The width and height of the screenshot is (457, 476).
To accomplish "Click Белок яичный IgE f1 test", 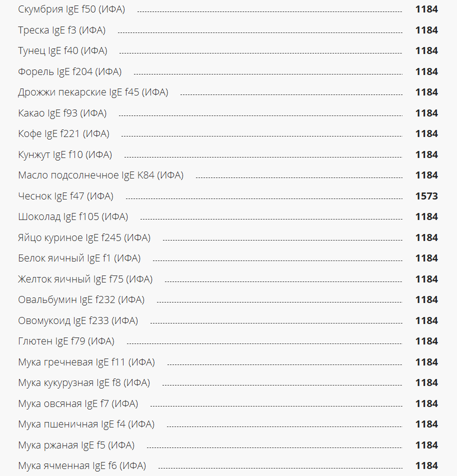I will click(x=79, y=258).
